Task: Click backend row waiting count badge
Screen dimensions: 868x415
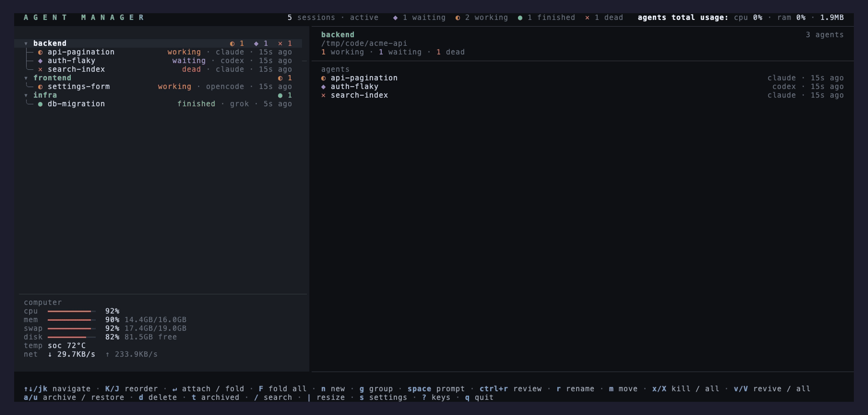Action: (x=261, y=43)
